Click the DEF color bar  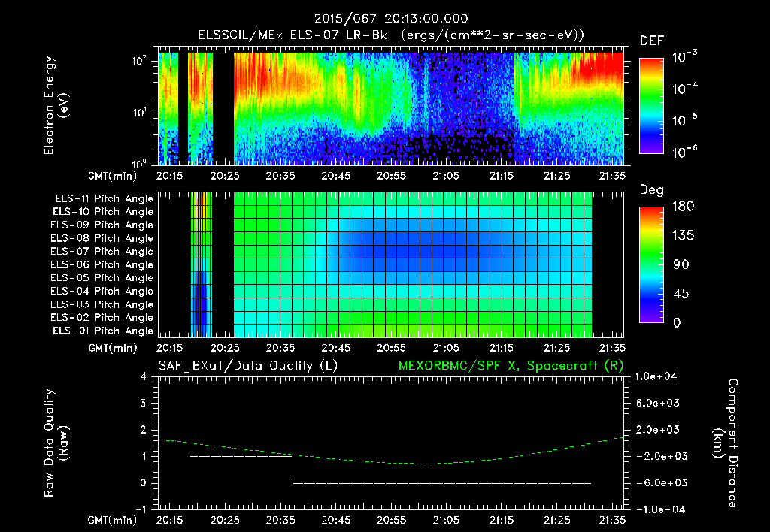tap(651, 106)
